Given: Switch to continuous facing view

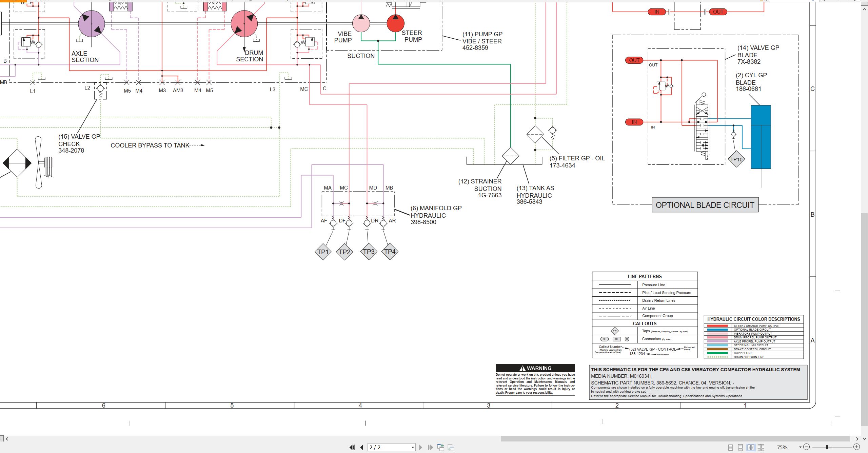Looking at the screenshot, I should point(761,447).
